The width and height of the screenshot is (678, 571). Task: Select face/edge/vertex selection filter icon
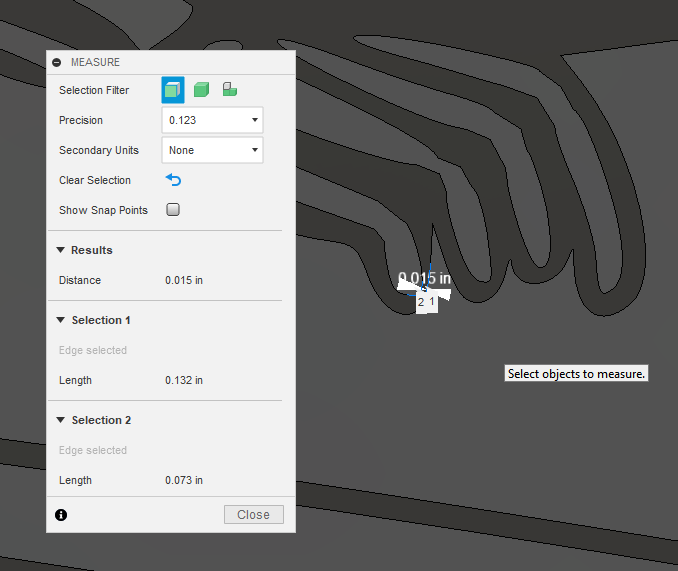173,90
